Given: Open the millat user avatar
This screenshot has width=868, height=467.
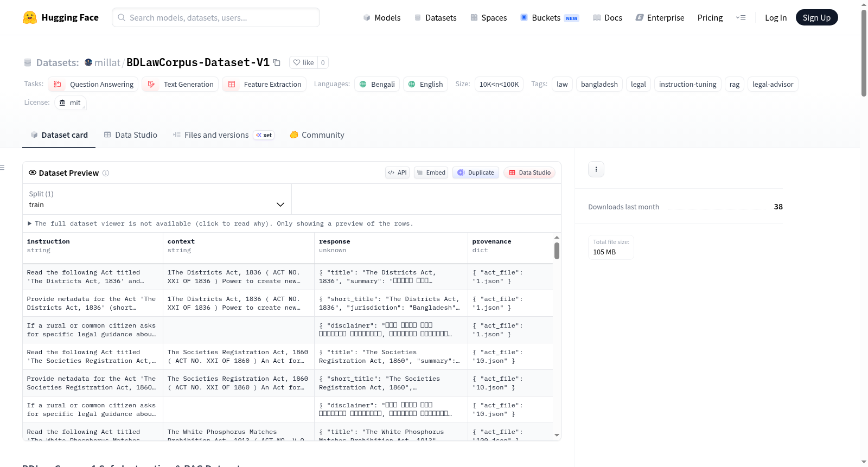Looking at the screenshot, I should [88, 62].
